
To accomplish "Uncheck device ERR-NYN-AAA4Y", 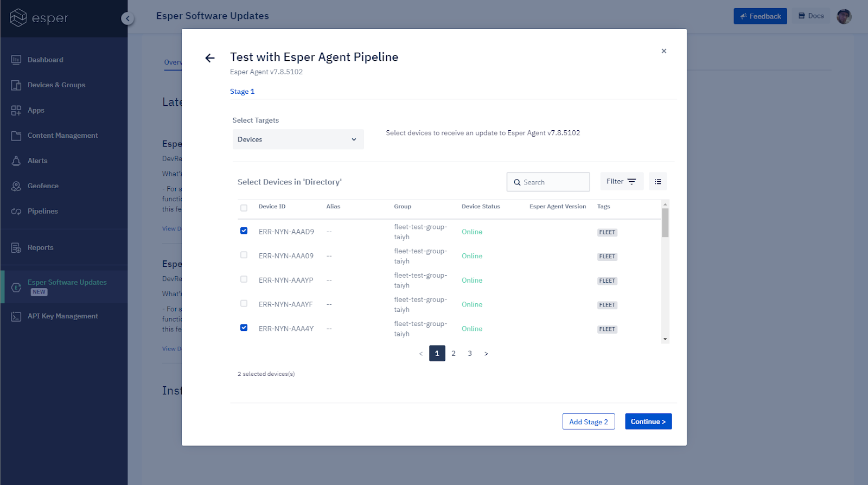I will click(x=244, y=328).
